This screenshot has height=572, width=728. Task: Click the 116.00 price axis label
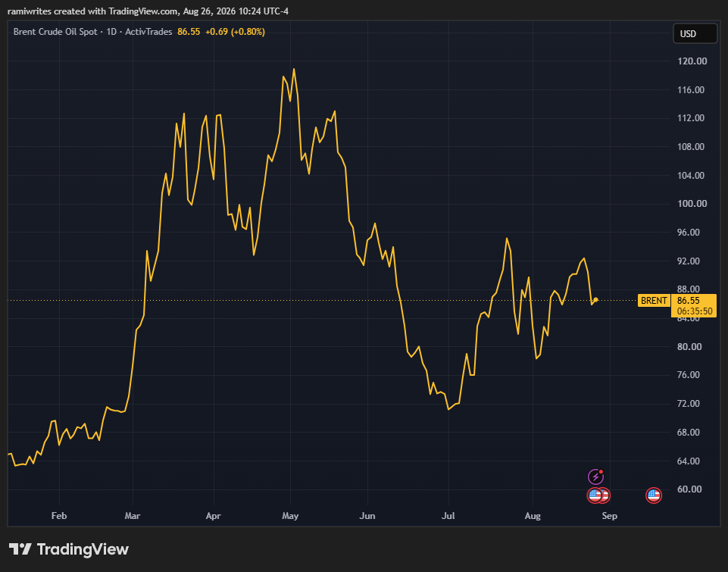pos(692,89)
